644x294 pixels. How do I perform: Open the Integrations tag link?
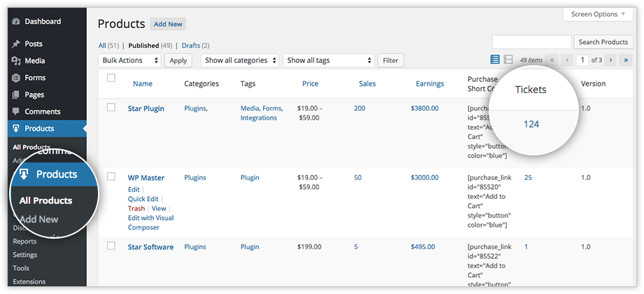[259, 118]
